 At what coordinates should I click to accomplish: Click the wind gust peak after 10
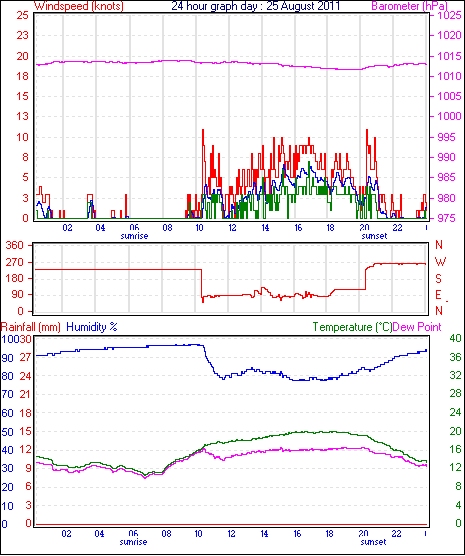(x=203, y=130)
